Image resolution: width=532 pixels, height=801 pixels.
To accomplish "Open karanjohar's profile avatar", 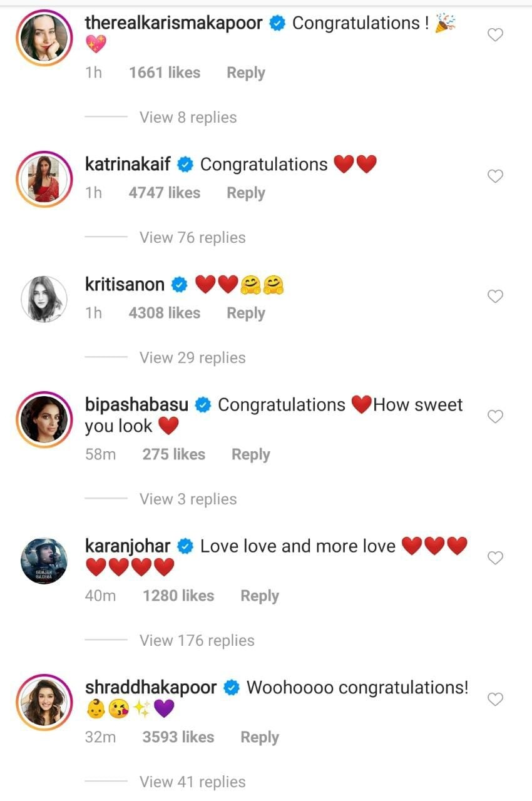I will coord(44,559).
